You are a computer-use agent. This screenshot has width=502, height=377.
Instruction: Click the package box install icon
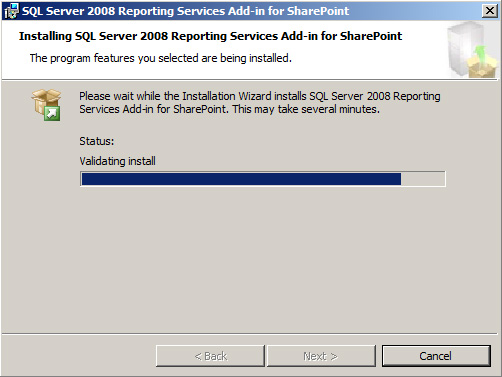47,105
